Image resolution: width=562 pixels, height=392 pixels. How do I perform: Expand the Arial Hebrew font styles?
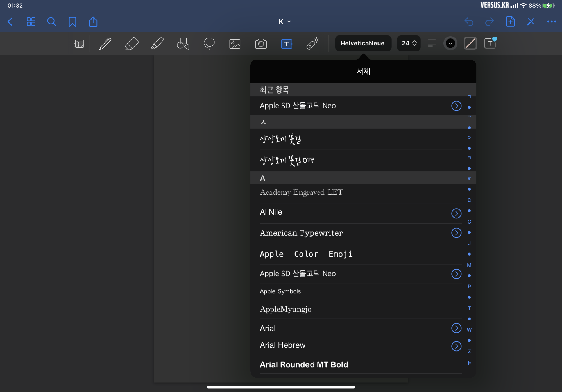pyautogui.click(x=456, y=346)
